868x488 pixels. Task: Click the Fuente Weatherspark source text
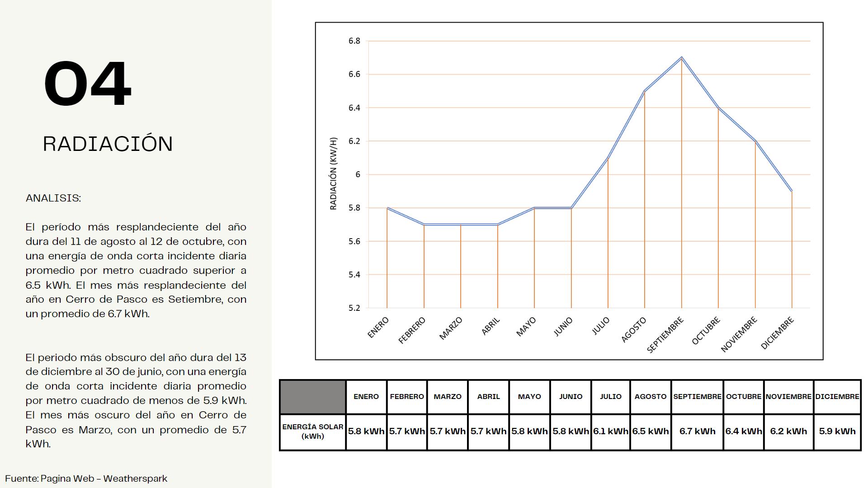pos(86,479)
